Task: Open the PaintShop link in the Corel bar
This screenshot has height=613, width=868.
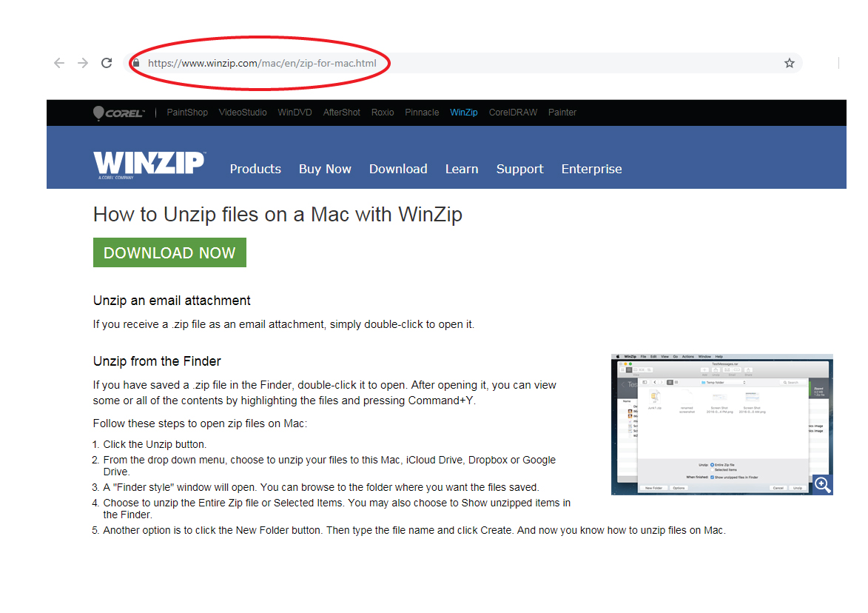Action: coord(187,113)
